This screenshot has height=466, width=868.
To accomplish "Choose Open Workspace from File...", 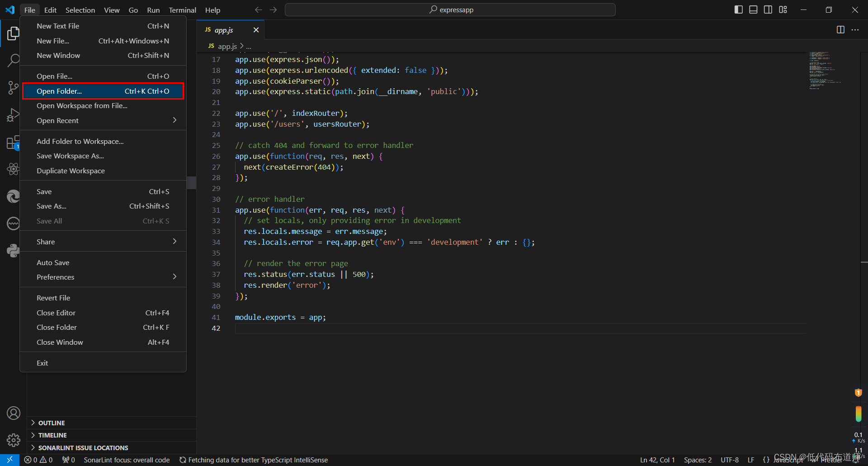I will pyautogui.click(x=103, y=105).
